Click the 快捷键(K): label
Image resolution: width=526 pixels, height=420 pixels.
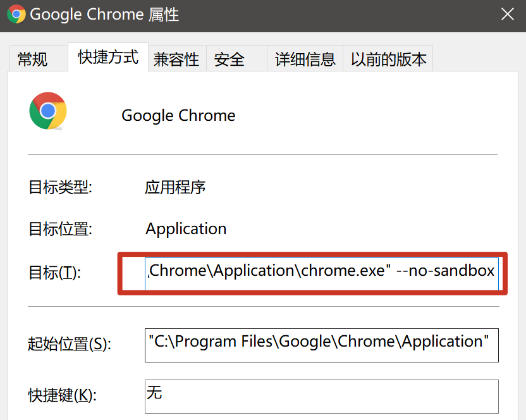coord(63,395)
